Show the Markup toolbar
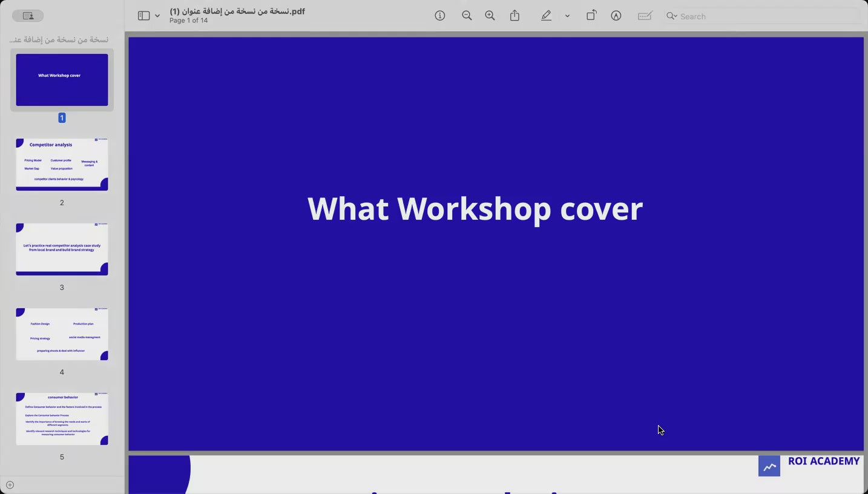 616,16
